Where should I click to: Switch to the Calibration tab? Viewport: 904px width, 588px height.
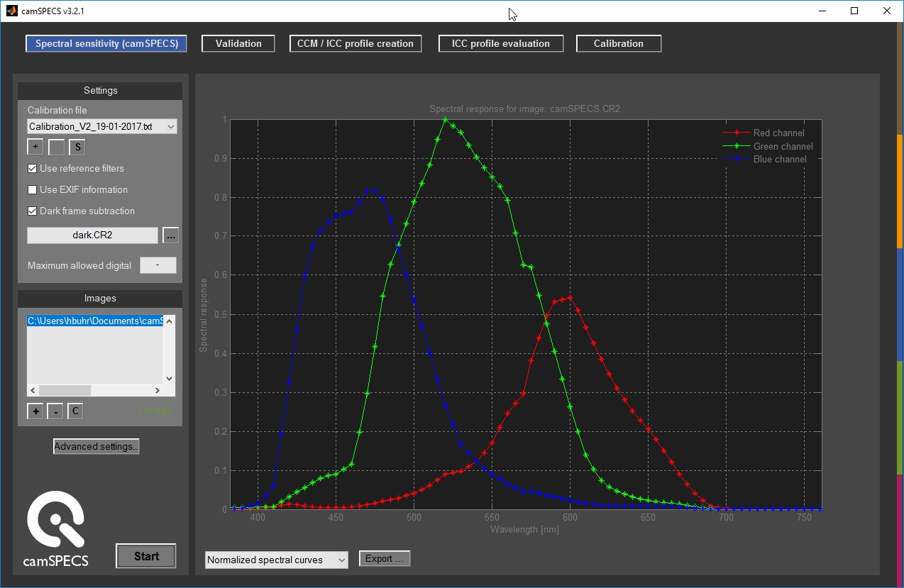tap(619, 43)
